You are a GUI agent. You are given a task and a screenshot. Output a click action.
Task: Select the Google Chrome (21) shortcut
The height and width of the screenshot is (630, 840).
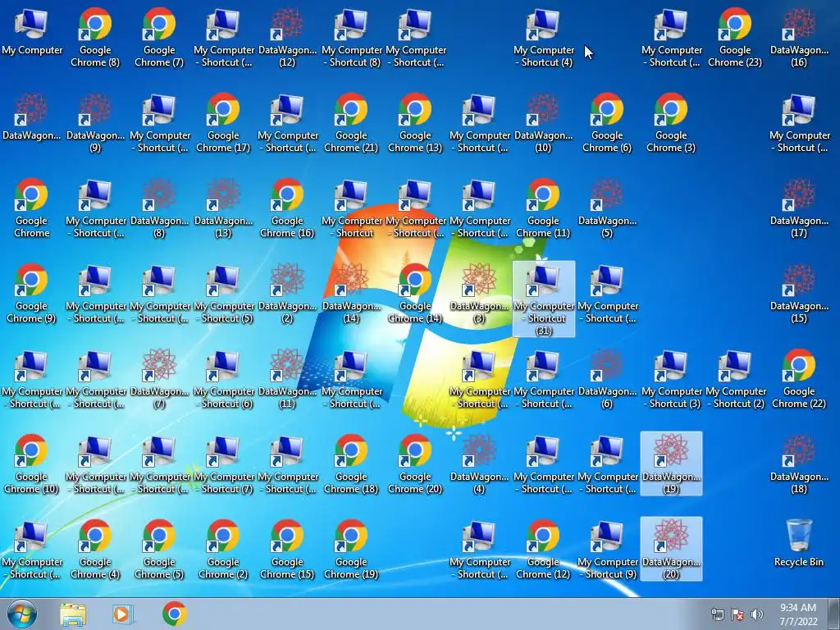(x=351, y=123)
